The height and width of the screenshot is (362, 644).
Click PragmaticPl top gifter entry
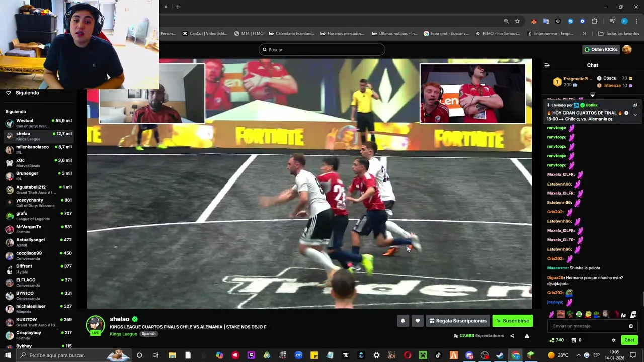pyautogui.click(x=573, y=82)
